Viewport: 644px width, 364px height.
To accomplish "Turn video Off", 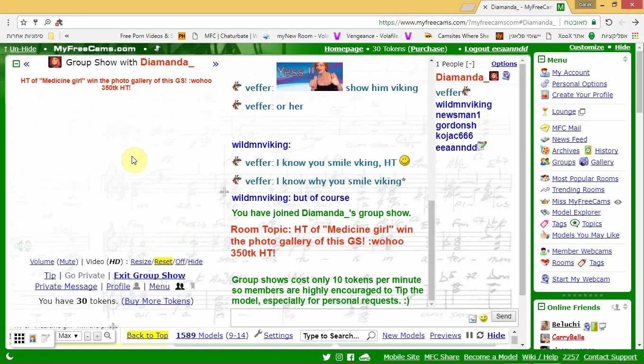I will (180, 262).
